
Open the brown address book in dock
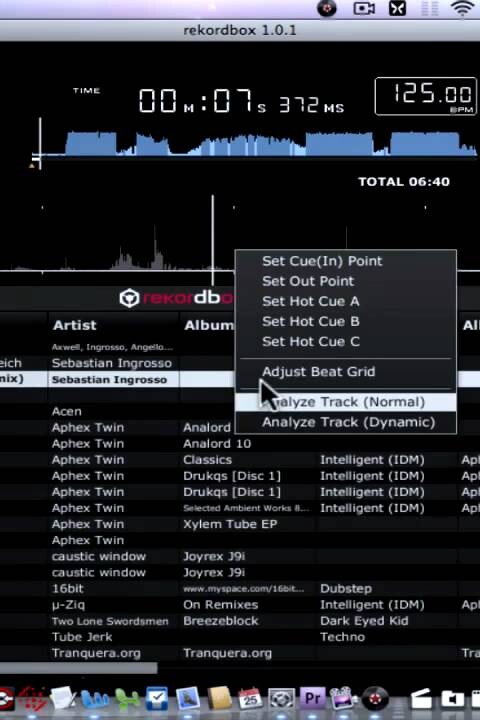tap(219, 698)
